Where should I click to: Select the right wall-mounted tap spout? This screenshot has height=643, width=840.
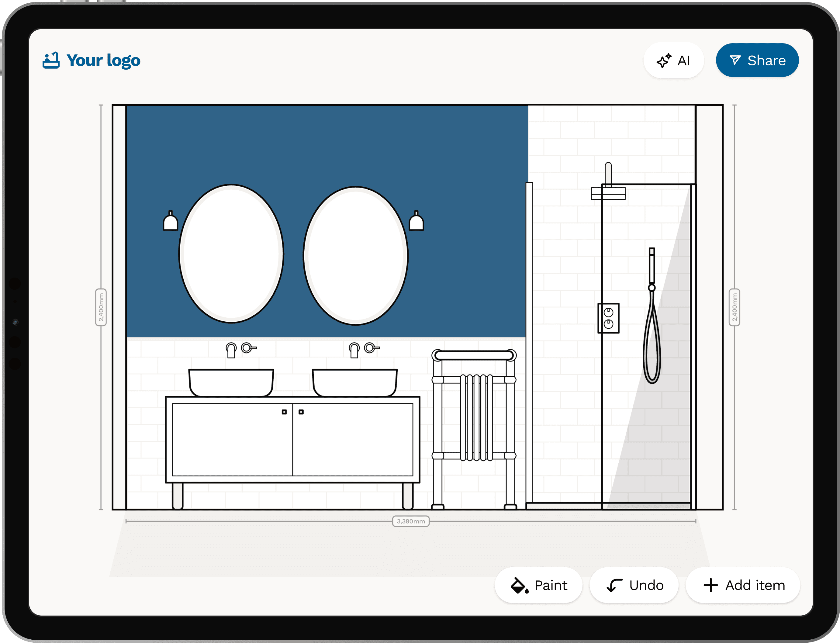(x=354, y=350)
